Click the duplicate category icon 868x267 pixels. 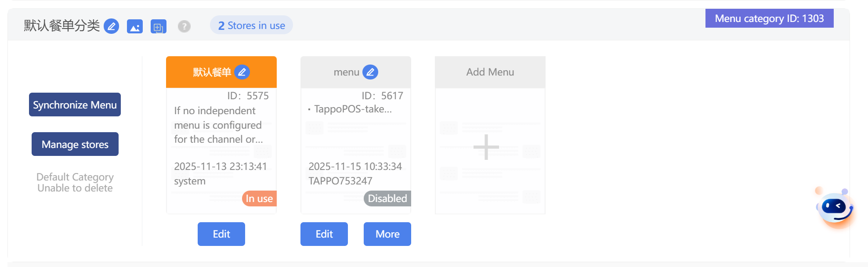[158, 27]
